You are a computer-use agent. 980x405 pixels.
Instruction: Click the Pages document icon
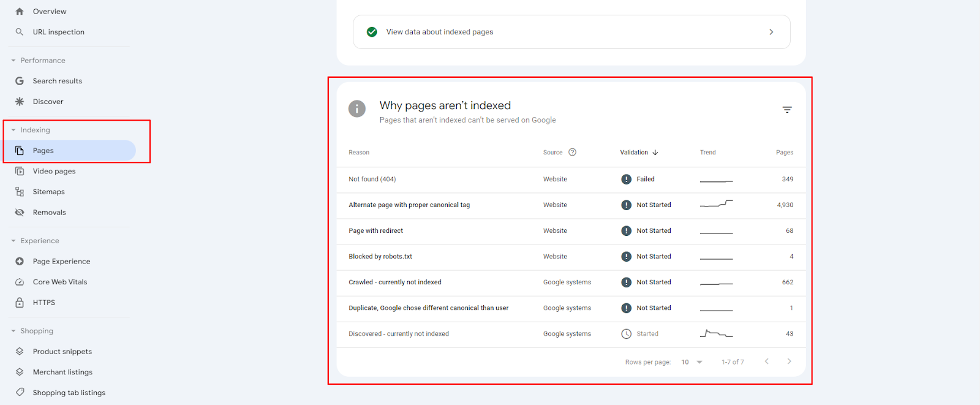[20, 151]
